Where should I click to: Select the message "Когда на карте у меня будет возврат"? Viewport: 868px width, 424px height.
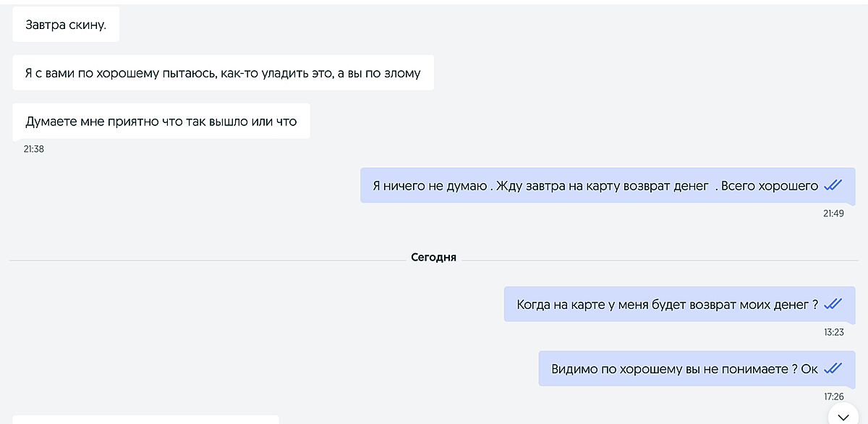click(665, 305)
